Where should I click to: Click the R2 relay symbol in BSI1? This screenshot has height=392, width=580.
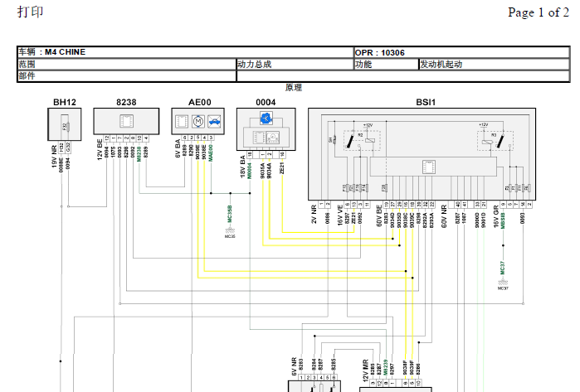[362, 141]
